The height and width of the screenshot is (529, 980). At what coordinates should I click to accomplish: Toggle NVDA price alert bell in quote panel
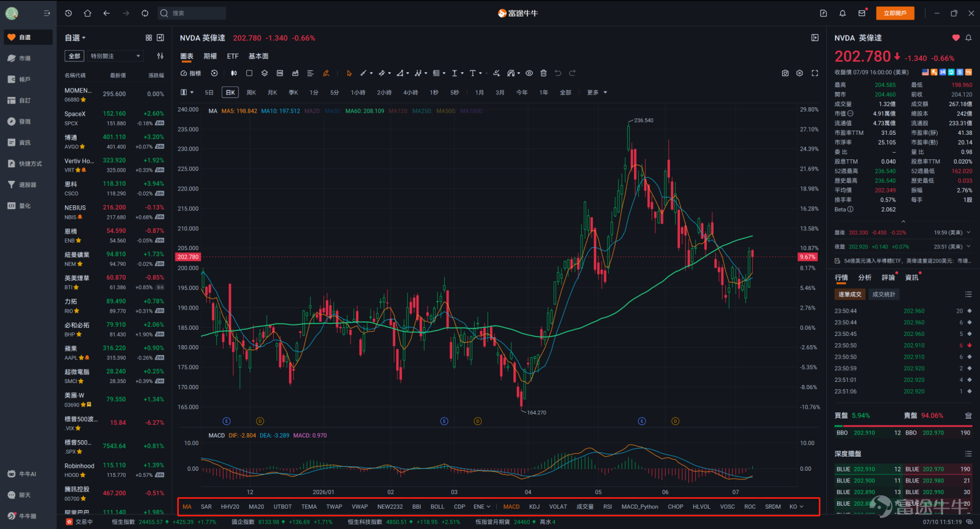coord(968,38)
